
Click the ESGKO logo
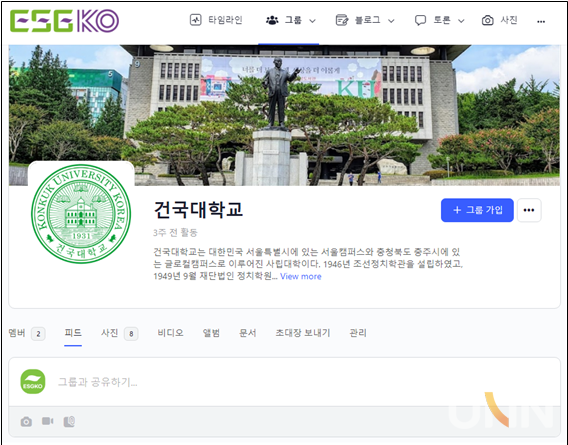pos(64,21)
